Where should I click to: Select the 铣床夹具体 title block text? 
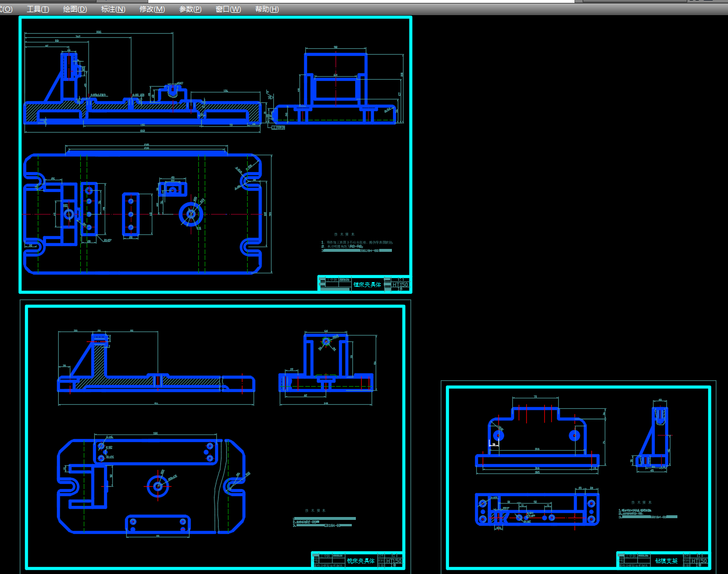361,561
